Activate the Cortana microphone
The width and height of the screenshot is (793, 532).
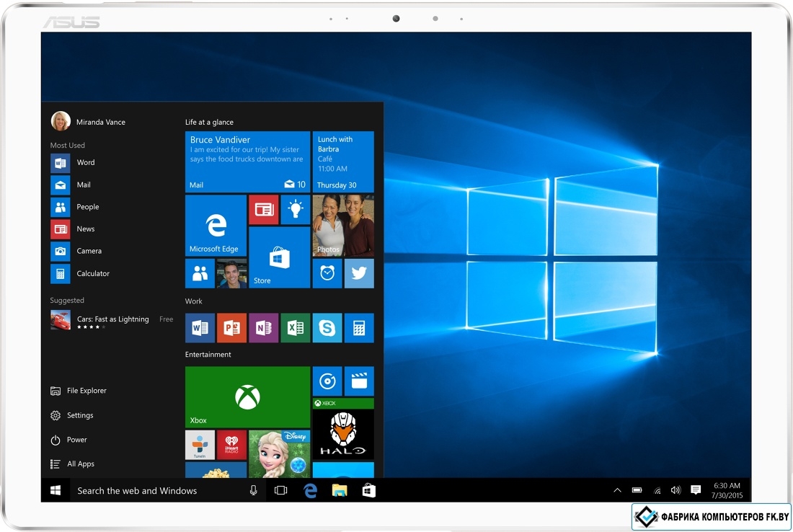253,490
